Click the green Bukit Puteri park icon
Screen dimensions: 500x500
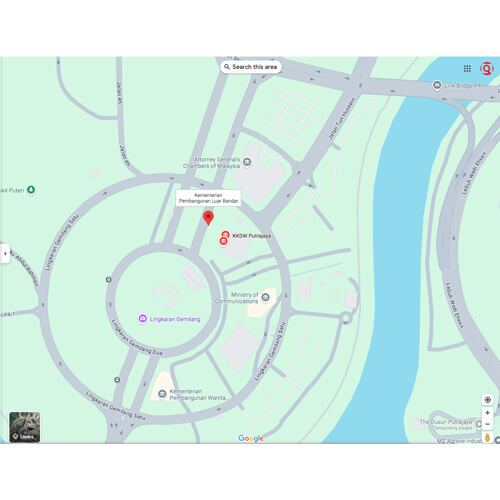[x=31, y=190]
